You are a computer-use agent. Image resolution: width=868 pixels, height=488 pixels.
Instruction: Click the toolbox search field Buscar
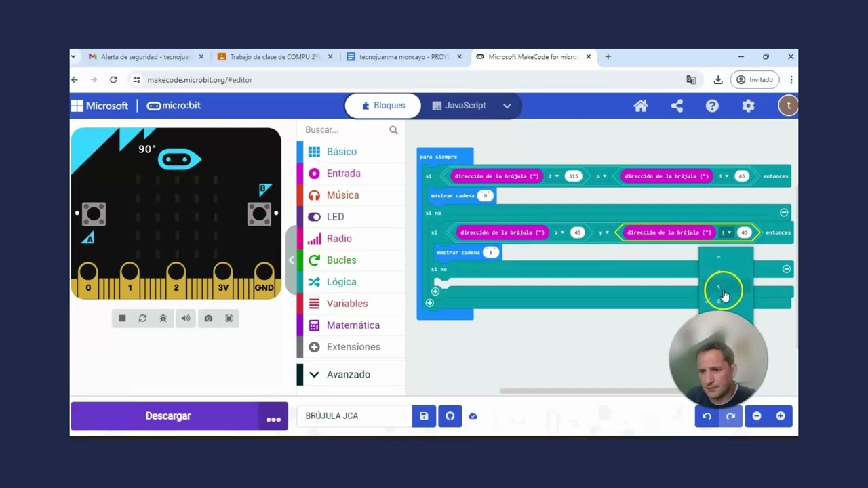pos(345,129)
